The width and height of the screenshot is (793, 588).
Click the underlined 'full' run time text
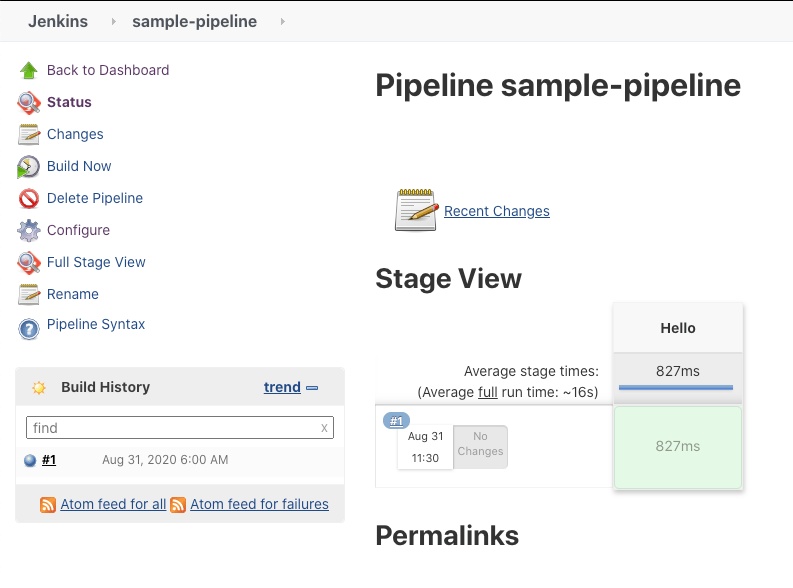click(x=488, y=392)
